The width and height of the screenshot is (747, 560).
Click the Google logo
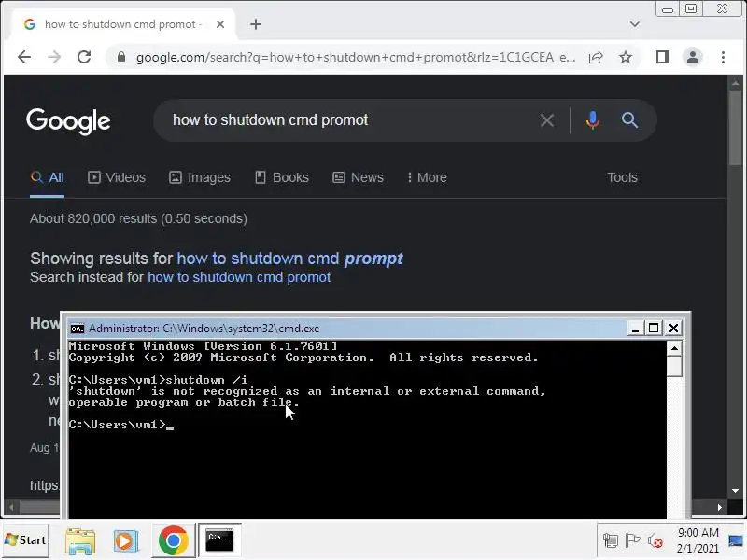(68, 121)
